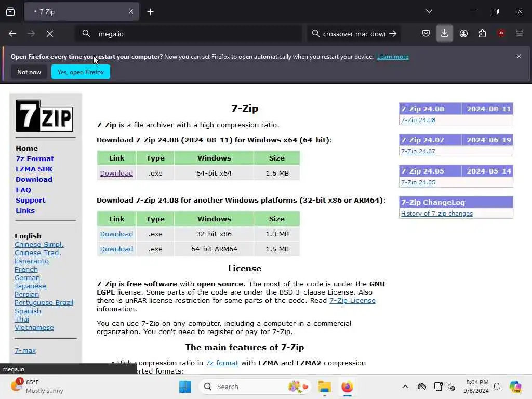The width and height of the screenshot is (532, 399).
Task: Open the list all tabs chevron
Action: pos(429,11)
